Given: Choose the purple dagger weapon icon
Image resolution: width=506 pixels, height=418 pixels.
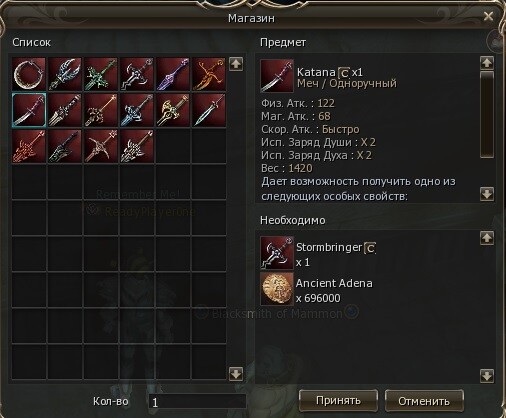Looking at the screenshot, I should (173, 74).
